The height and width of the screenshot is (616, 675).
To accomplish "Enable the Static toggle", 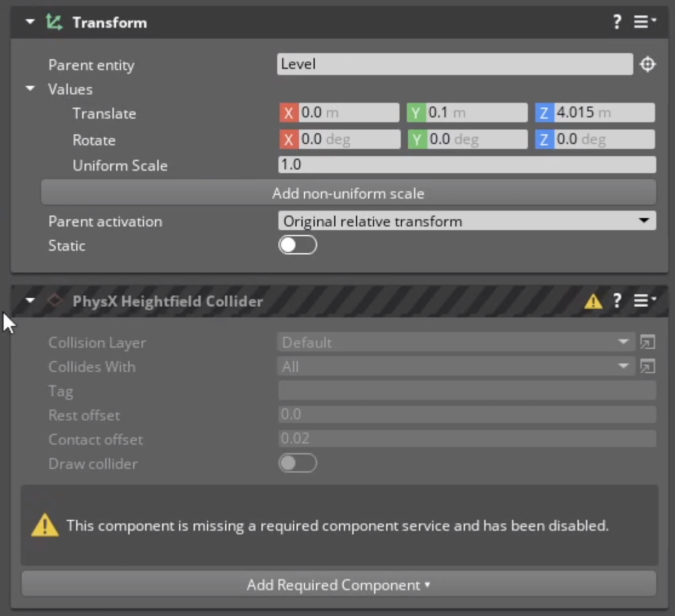I will tap(298, 245).
